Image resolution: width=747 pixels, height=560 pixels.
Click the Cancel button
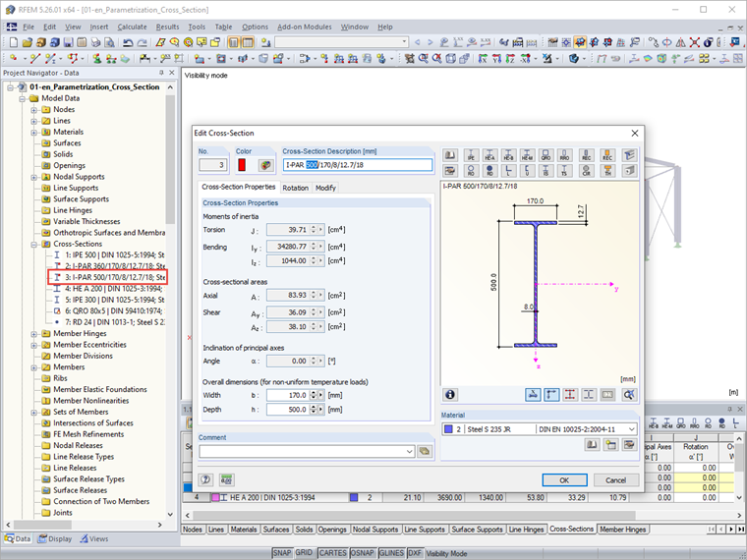point(615,479)
